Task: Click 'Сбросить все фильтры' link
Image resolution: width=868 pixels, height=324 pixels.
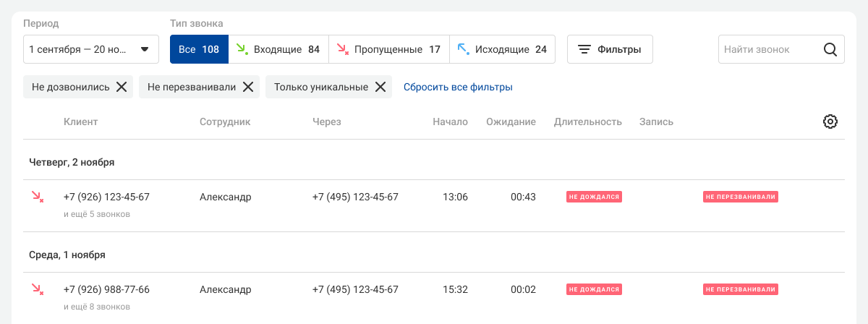Action: (458, 87)
